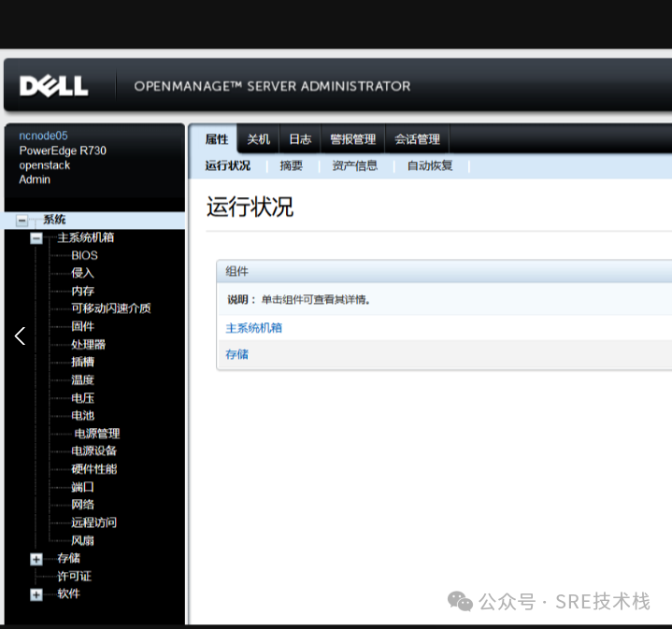Select 插槽 in the tree
Screen dimensions: 672x629
click(x=82, y=362)
